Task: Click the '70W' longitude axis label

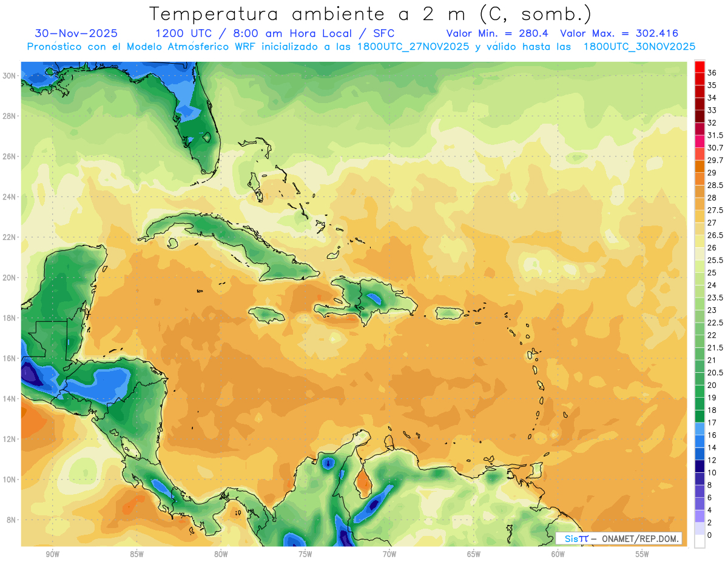Action: coord(389,554)
